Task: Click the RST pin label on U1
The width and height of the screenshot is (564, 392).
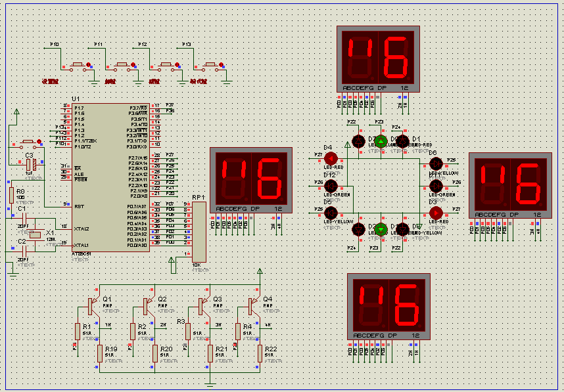Action: pos(79,207)
